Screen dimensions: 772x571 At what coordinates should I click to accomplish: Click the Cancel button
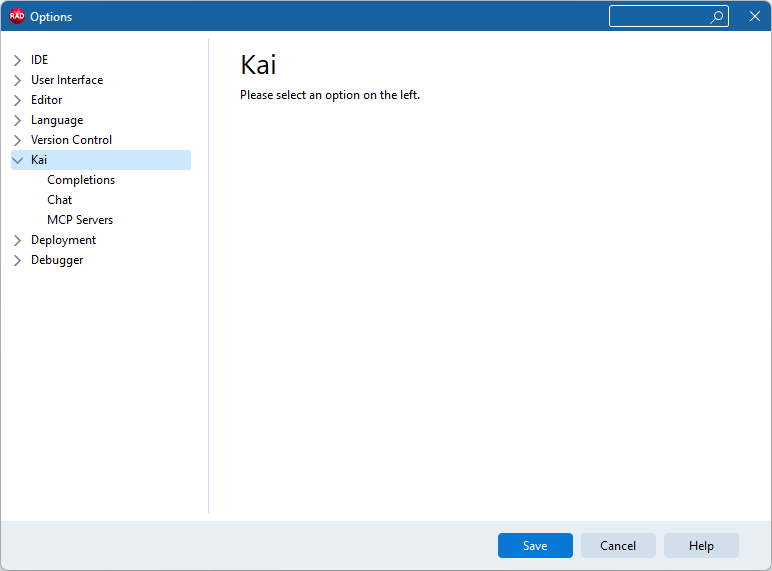pos(618,545)
